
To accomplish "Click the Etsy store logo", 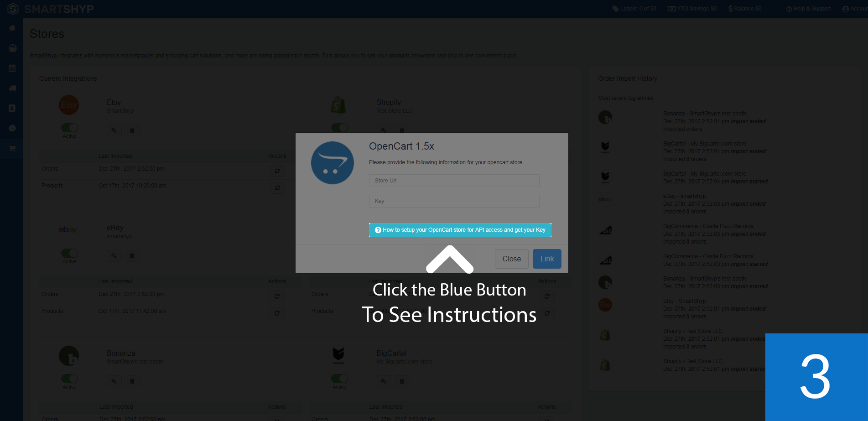I will (x=69, y=105).
